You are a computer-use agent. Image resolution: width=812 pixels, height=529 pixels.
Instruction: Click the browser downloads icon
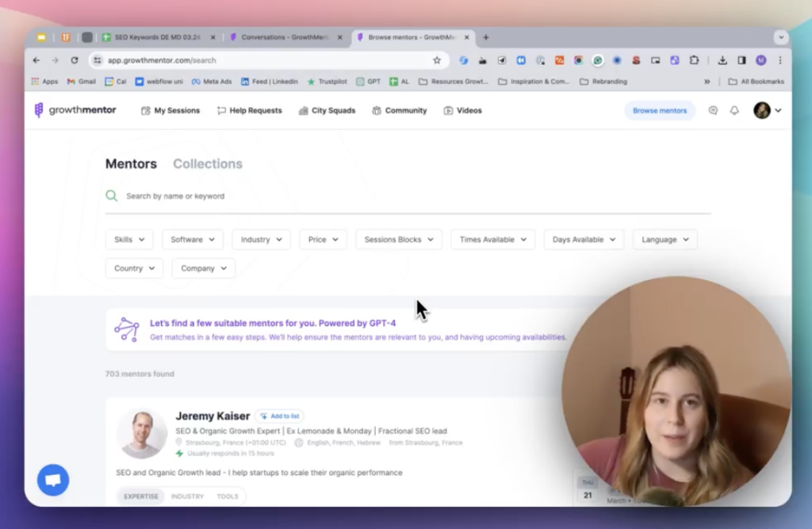tap(722, 60)
